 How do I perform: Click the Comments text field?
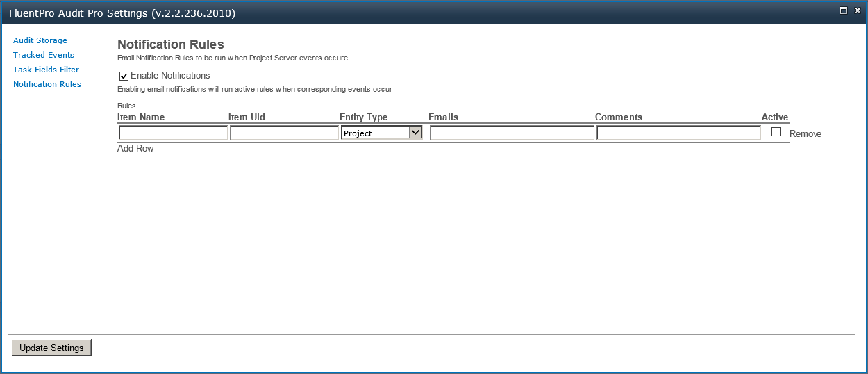(678, 133)
